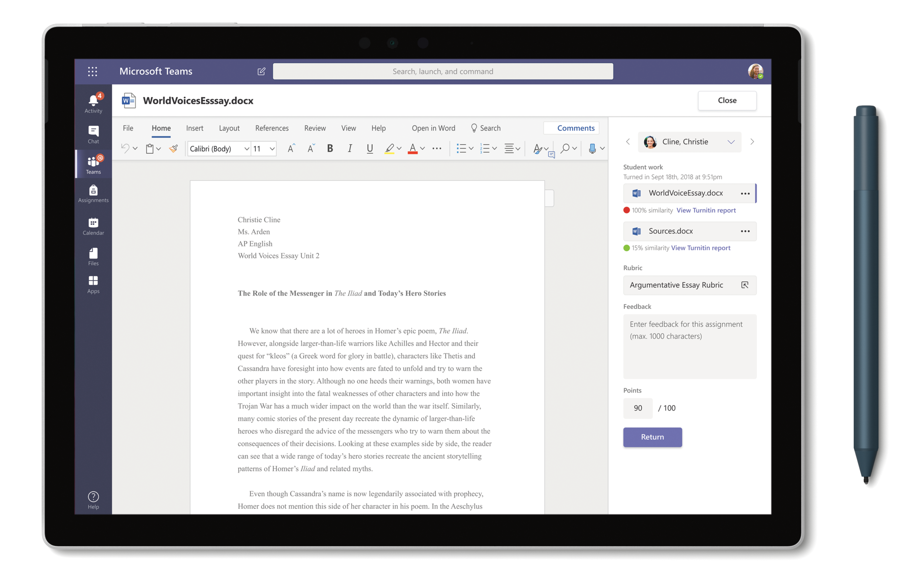The height and width of the screenshot is (571, 924).
Task: Open the font size 11 dropdown
Action: pyautogui.click(x=272, y=149)
